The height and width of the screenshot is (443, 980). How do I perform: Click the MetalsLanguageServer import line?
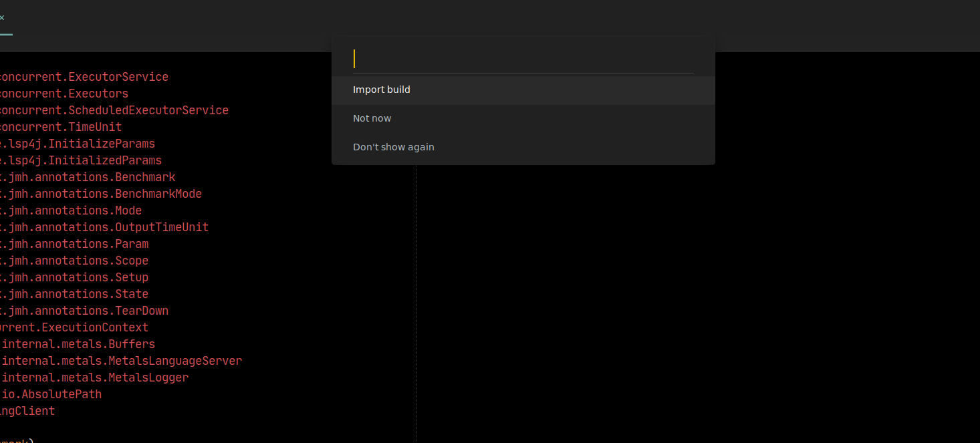[120, 360]
